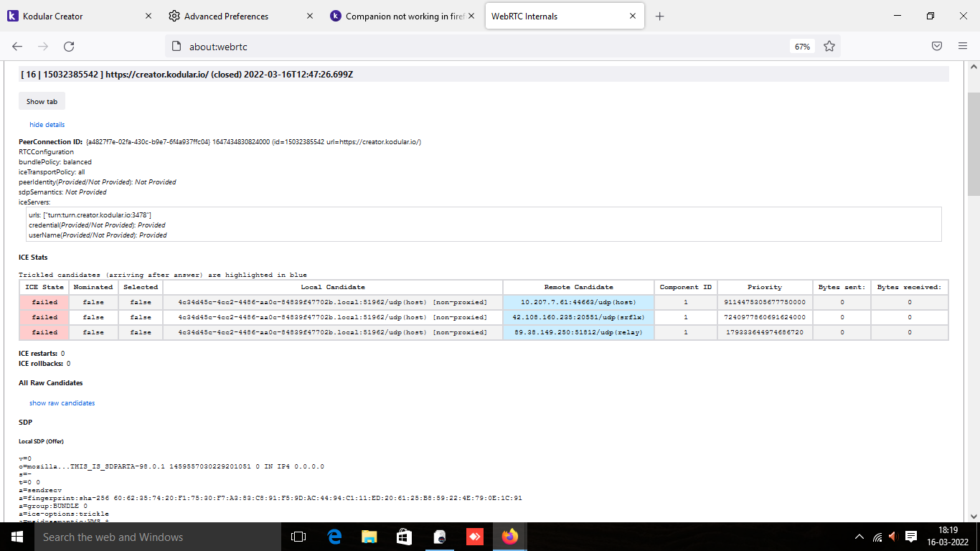Show hidden system tray icons

859,537
